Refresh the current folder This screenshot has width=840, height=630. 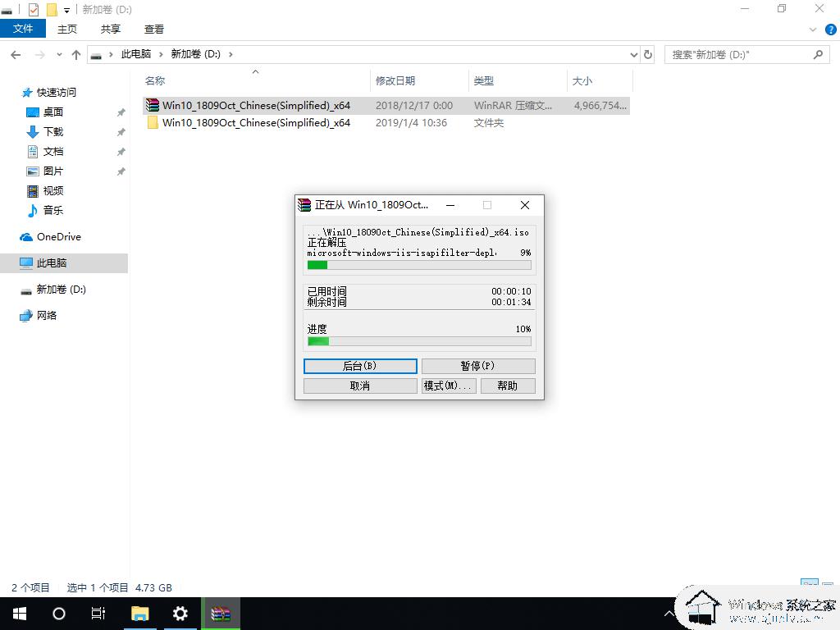[x=648, y=55]
